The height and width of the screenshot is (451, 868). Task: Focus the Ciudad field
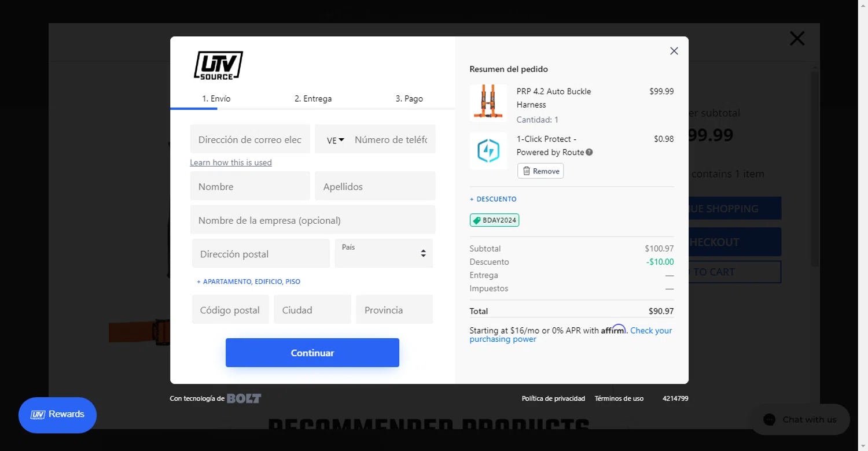[312, 309]
